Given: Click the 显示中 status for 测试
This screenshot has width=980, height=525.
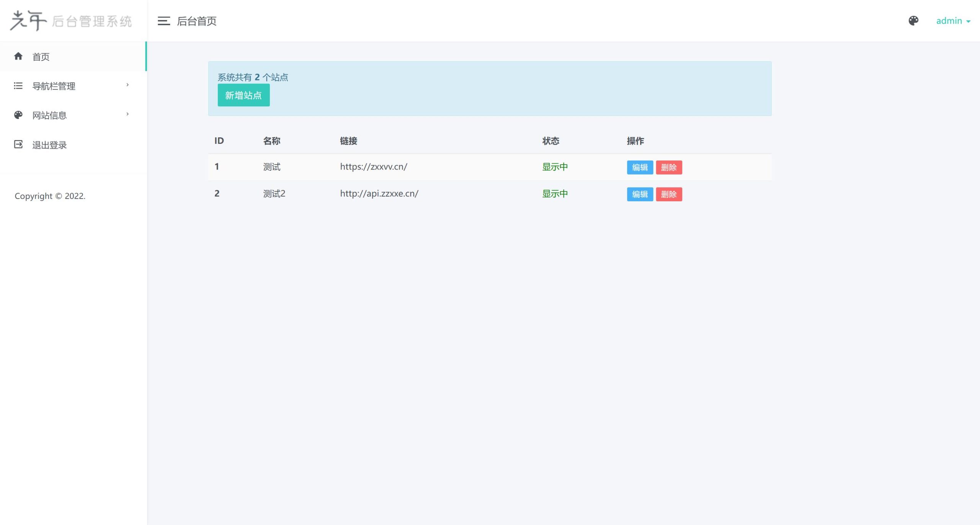Looking at the screenshot, I should 555,167.
